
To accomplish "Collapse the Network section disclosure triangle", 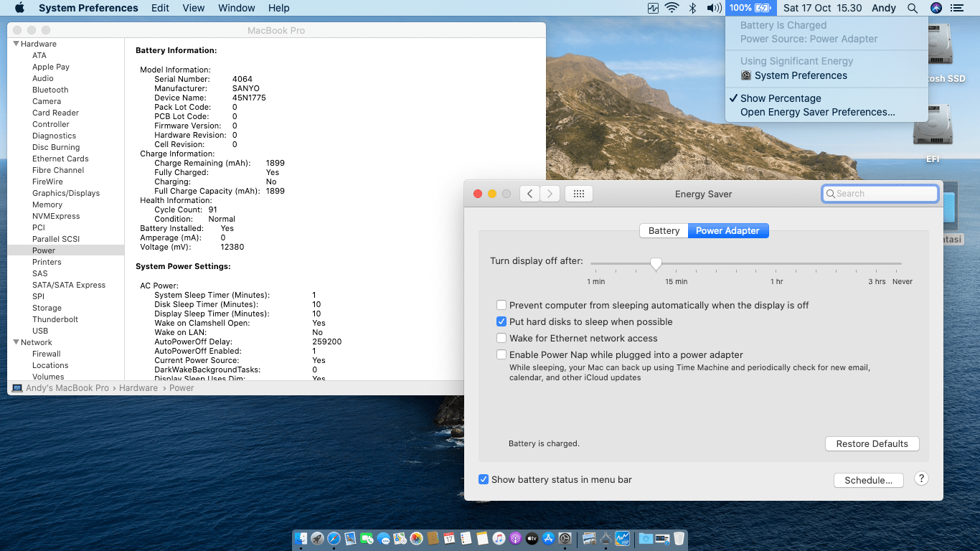I will [x=16, y=342].
